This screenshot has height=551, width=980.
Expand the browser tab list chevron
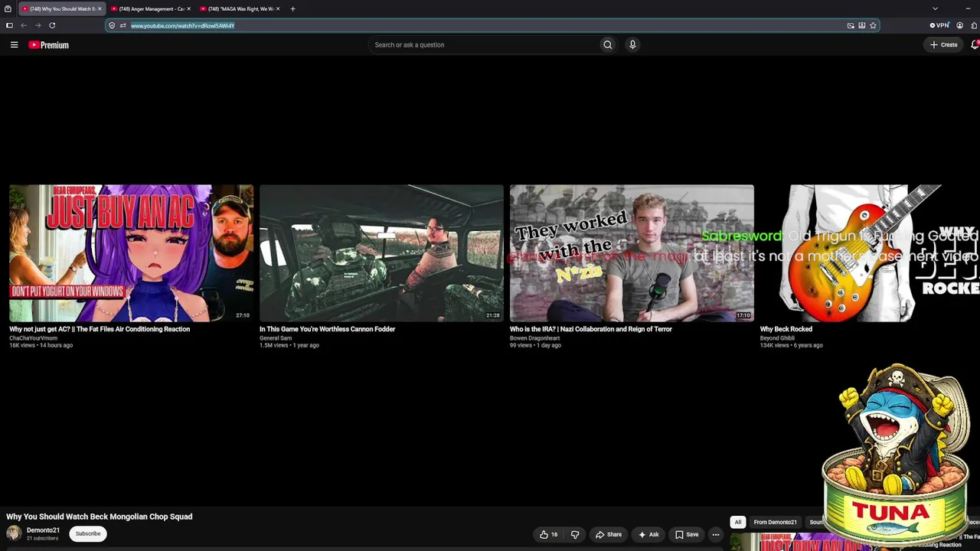pyautogui.click(x=935, y=8)
